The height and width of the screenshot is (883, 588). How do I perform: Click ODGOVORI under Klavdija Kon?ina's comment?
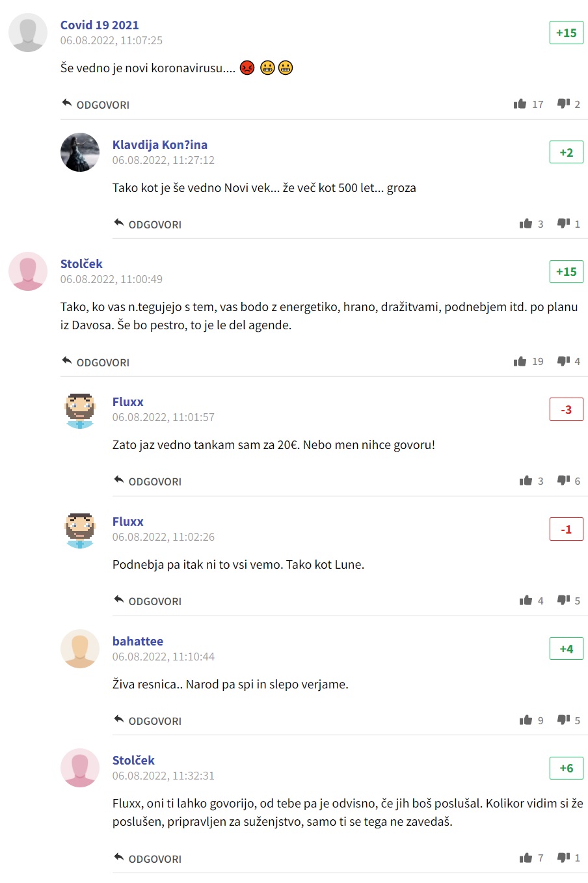[x=148, y=224]
